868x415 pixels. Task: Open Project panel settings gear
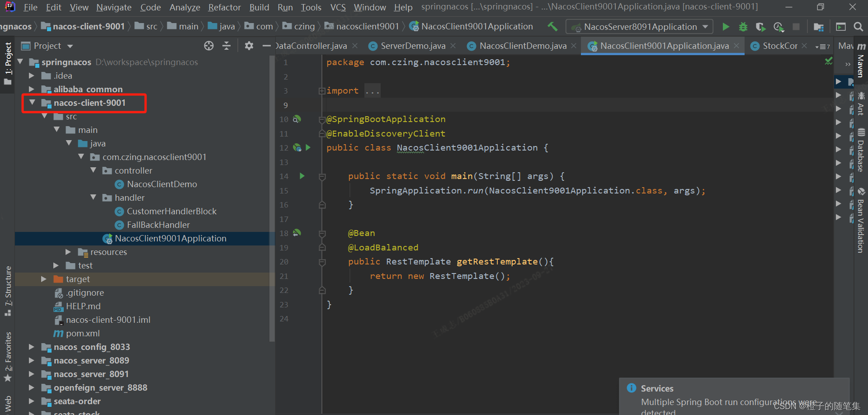[249, 46]
